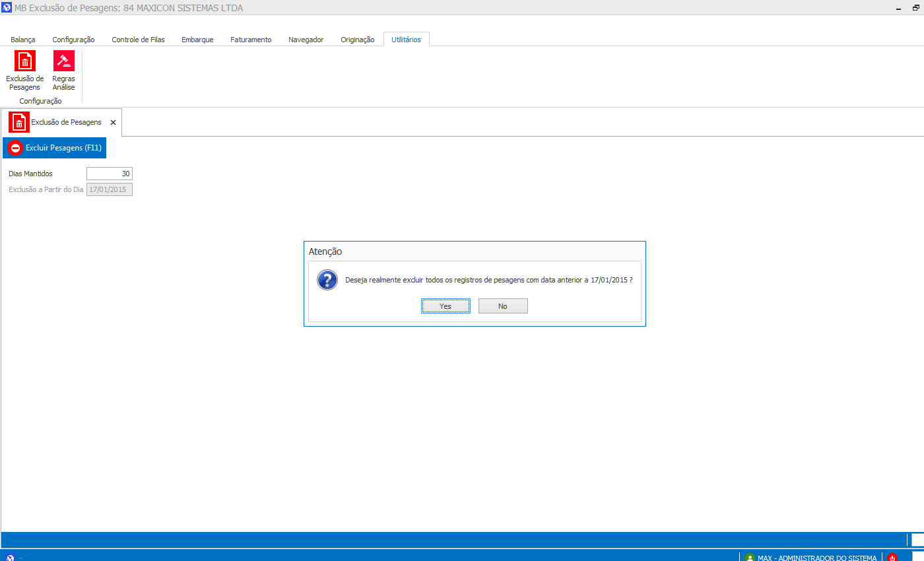This screenshot has width=924, height=561.
Task: Click the 'Exclusão a Partir do Dia' label
Action: 46,189
